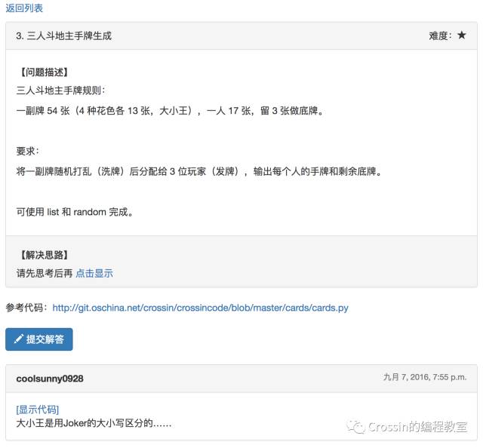Viewport: 483px width, 448px height.
Task: Click the 【问题描述】 heading
Action: pos(42,72)
